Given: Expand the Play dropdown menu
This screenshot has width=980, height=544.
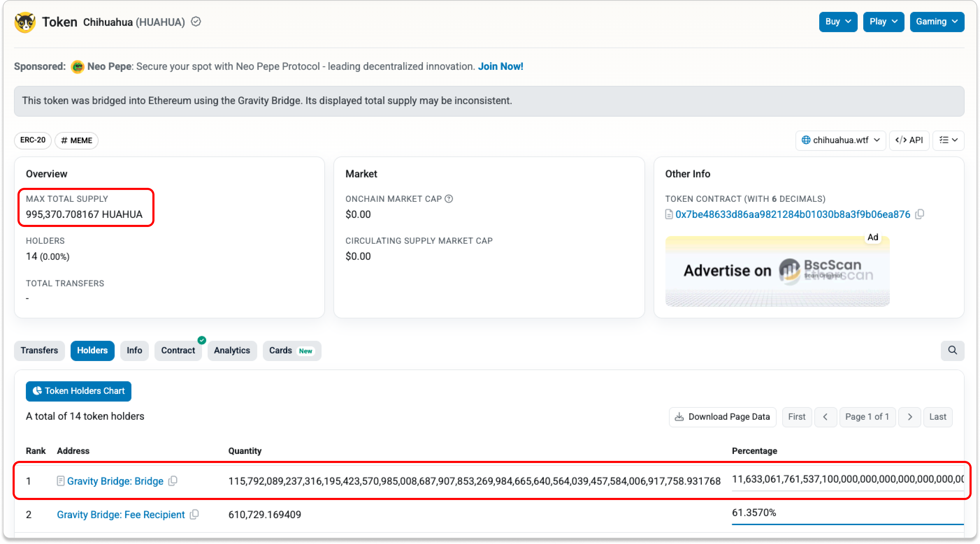Looking at the screenshot, I should click(884, 22).
